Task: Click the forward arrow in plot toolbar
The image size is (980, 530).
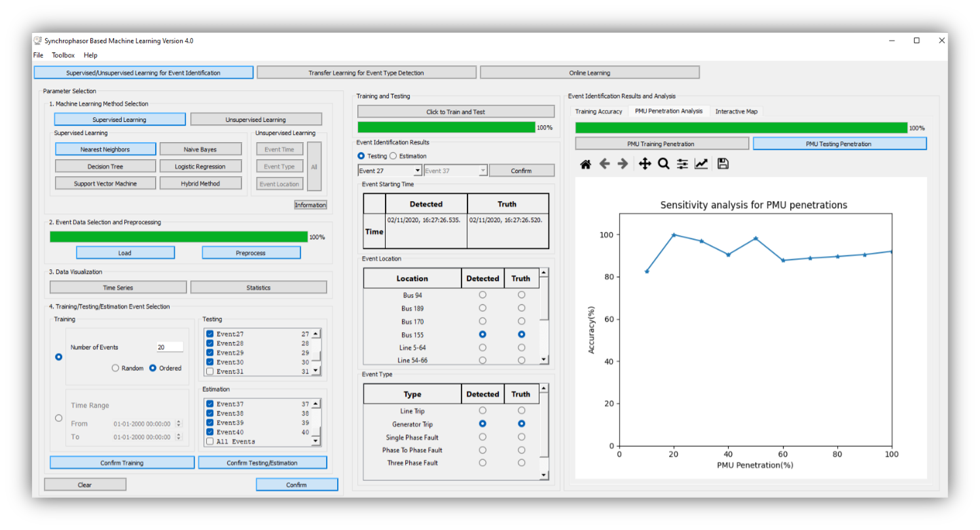Action: click(623, 164)
